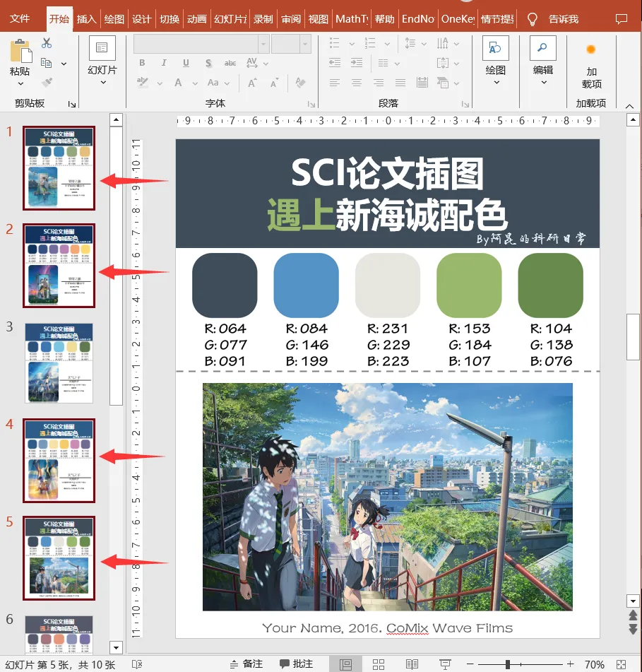Click the fit slide to window icon
This screenshot has height=672, width=642.
(621, 664)
